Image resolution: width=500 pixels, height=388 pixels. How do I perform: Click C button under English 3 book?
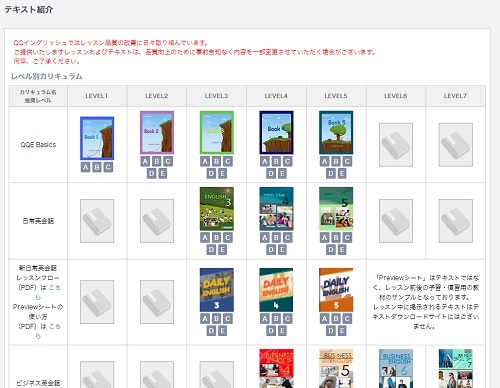coord(228,237)
